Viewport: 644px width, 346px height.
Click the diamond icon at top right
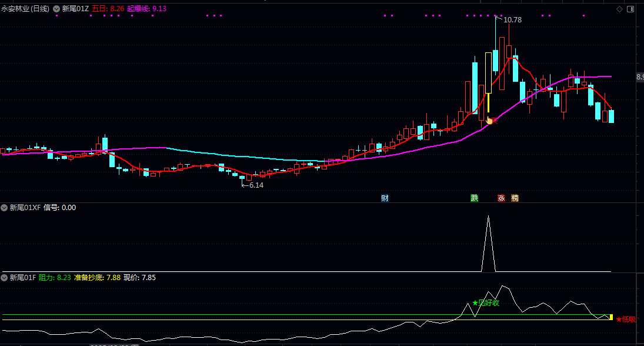pyautogui.click(x=619, y=9)
